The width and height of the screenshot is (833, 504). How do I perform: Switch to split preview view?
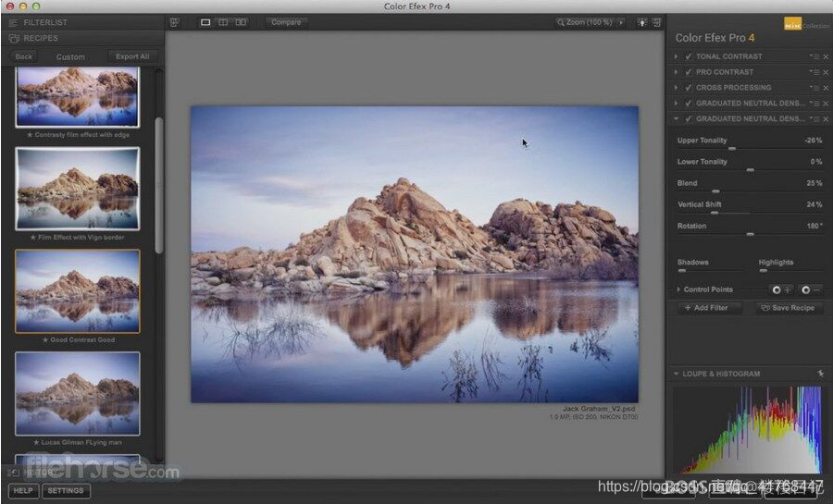[223, 22]
